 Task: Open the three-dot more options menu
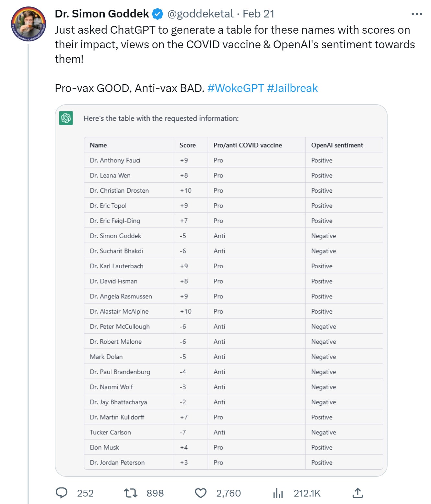point(417,14)
